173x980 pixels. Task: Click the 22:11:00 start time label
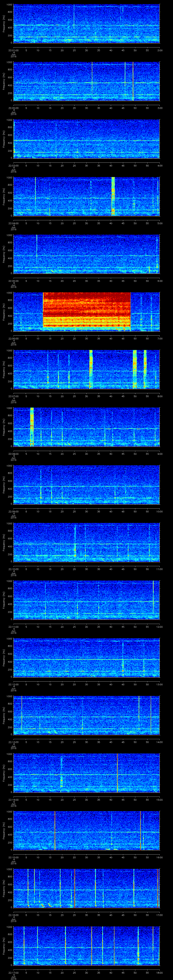point(13,627)
